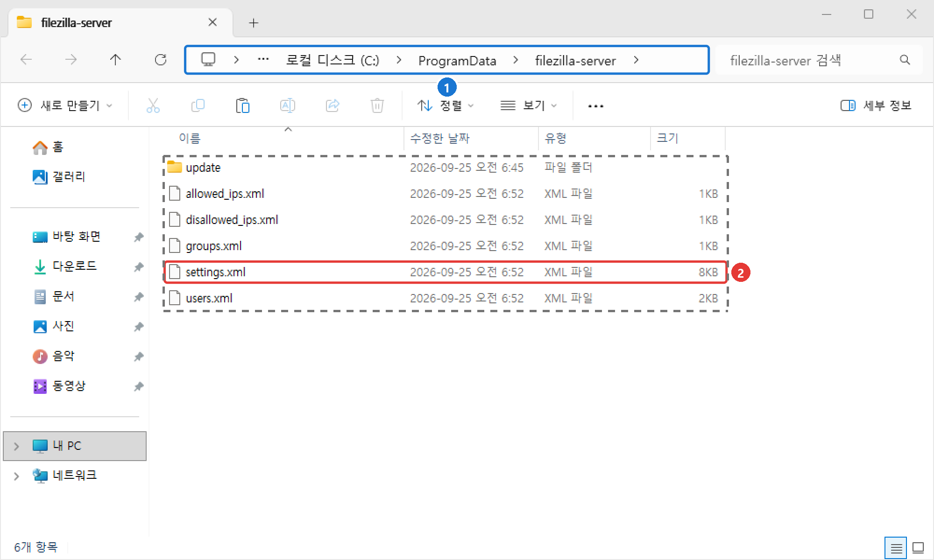Image resolution: width=934 pixels, height=560 pixels.
Task: Expand the chevron after 로컬 디스크 (C:)
Action: [398, 60]
